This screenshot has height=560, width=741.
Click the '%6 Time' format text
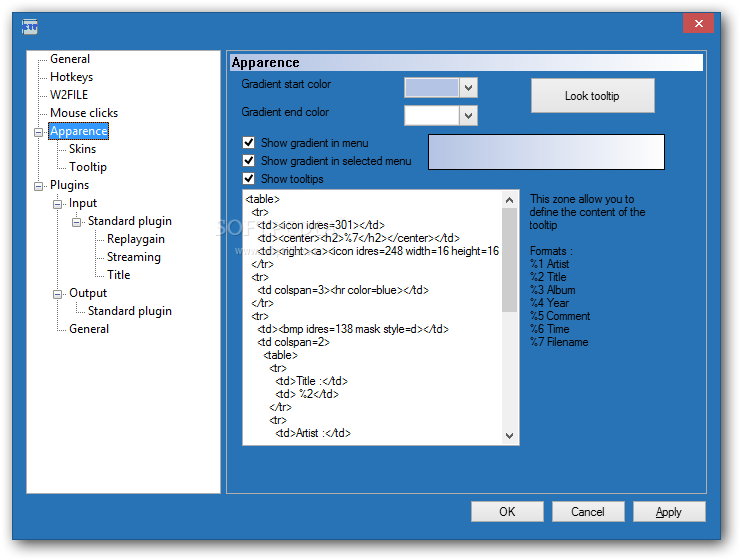coord(549,329)
